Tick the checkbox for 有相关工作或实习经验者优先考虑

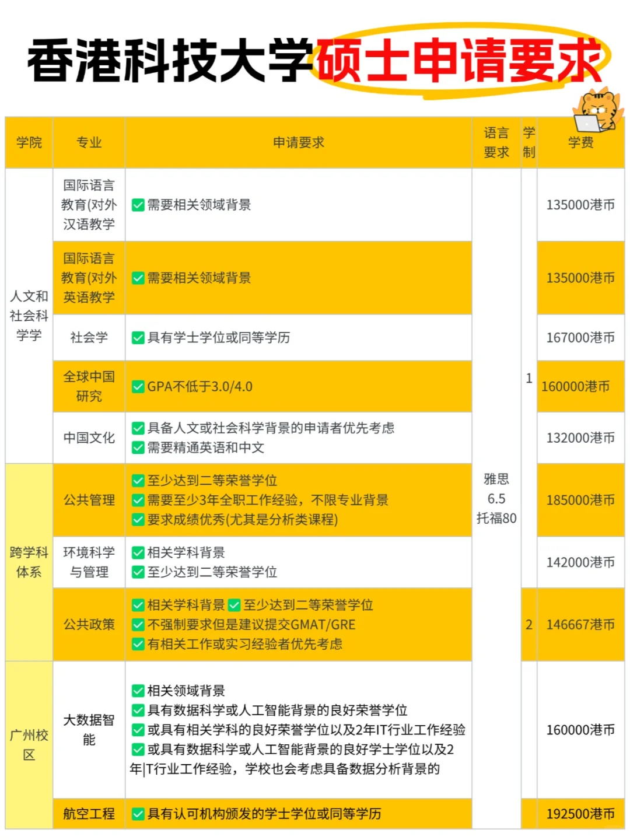pyautogui.click(x=138, y=645)
